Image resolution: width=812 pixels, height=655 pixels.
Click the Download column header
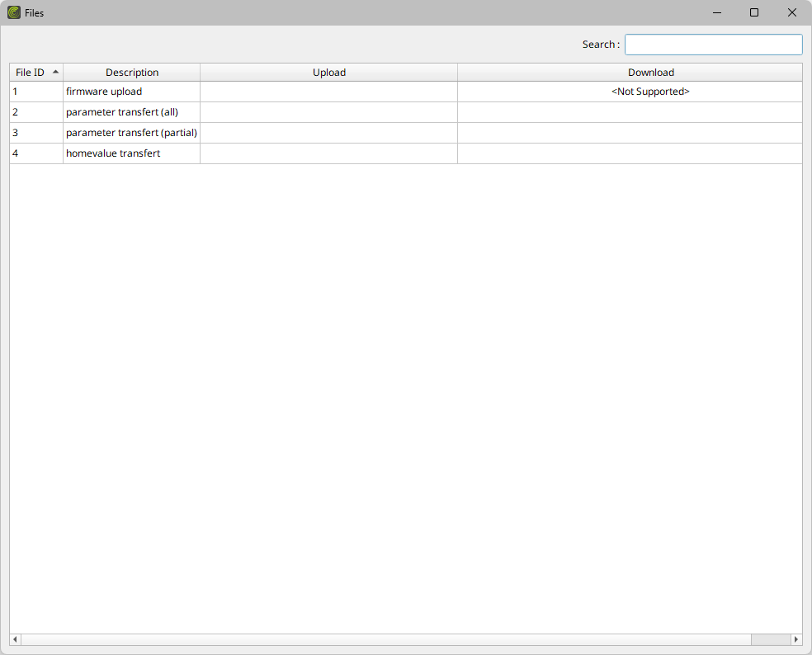[630, 73]
